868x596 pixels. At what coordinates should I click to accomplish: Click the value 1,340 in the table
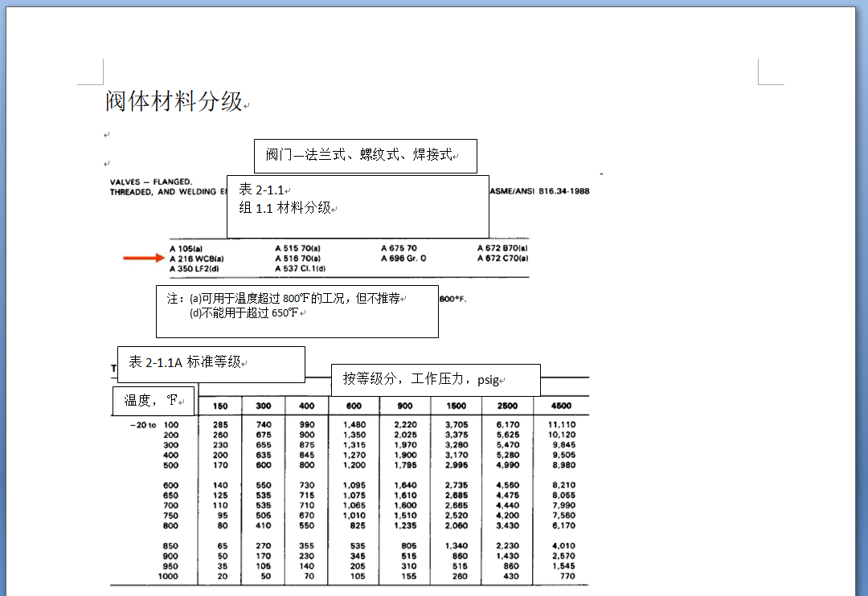pyautogui.click(x=457, y=546)
